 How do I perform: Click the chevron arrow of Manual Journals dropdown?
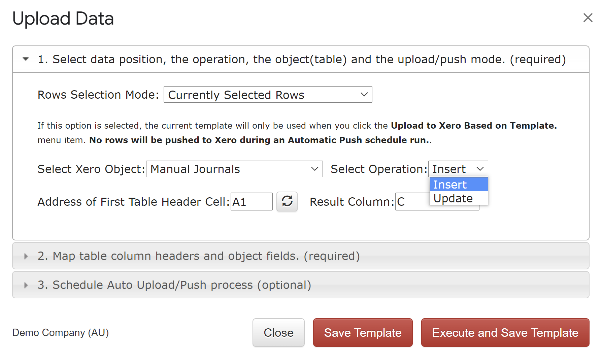tap(314, 169)
